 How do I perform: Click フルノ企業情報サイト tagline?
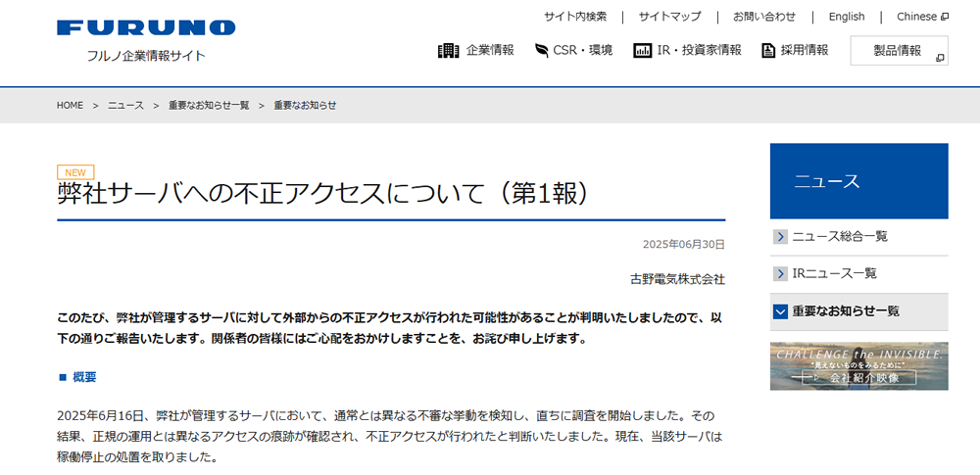point(146,56)
